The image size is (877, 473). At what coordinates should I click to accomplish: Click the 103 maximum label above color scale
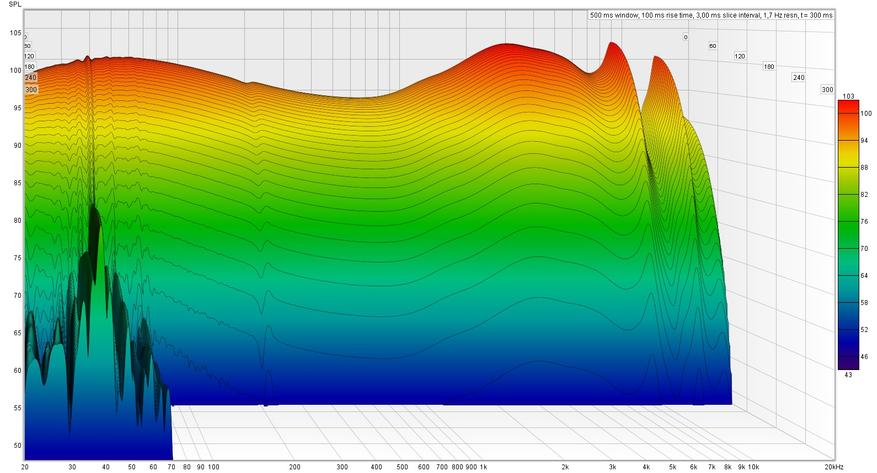pyautogui.click(x=848, y=97)
